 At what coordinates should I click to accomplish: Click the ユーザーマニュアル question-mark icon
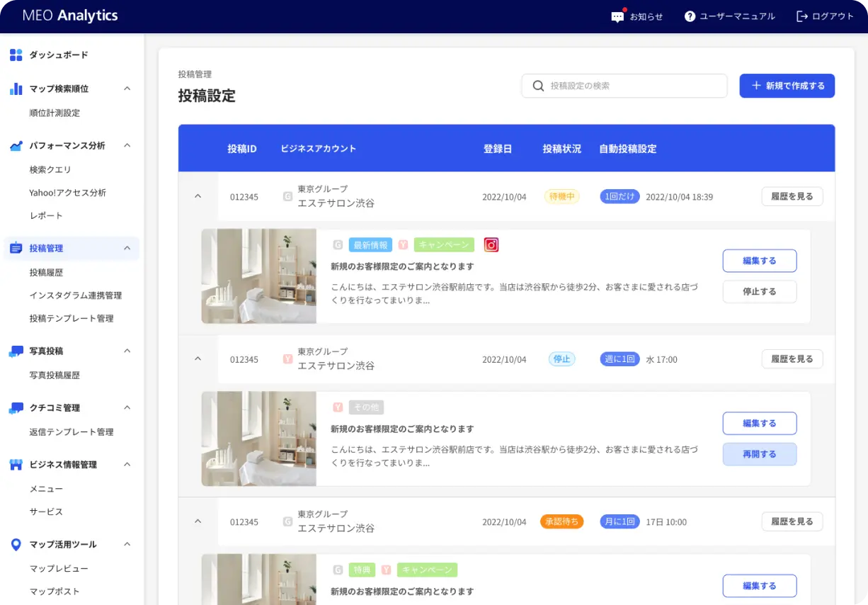pos(689,16)
